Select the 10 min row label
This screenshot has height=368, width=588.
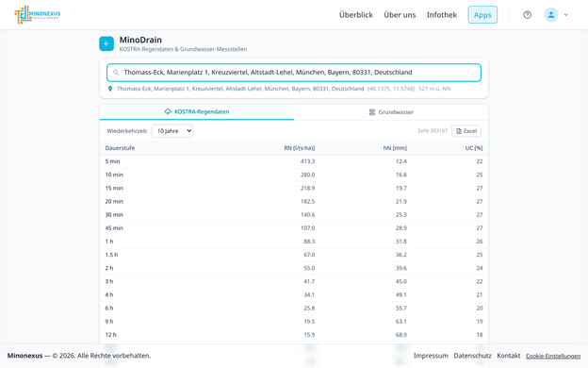114,175
